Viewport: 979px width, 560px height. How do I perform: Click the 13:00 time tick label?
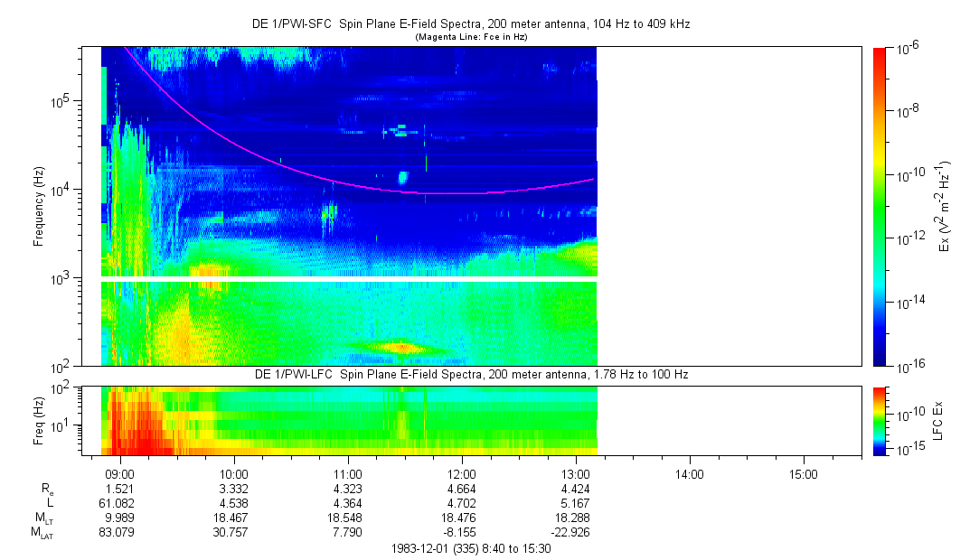pos(576,474)
